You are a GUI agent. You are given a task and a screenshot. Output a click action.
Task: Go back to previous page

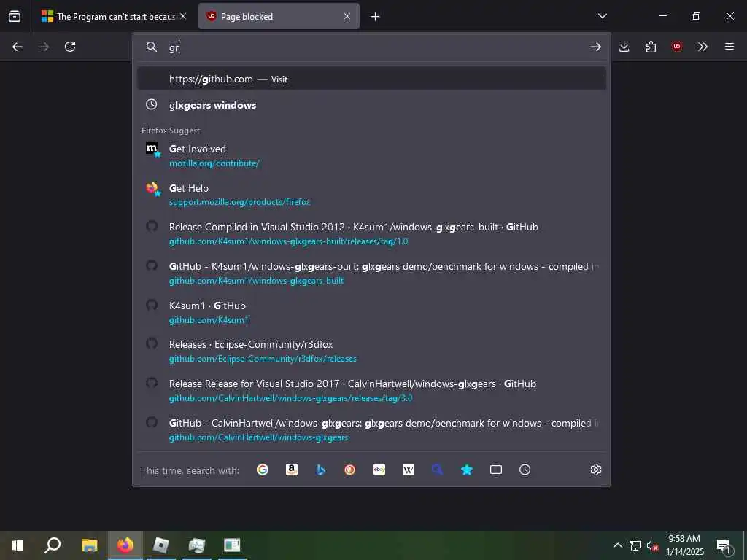[18, 47]
